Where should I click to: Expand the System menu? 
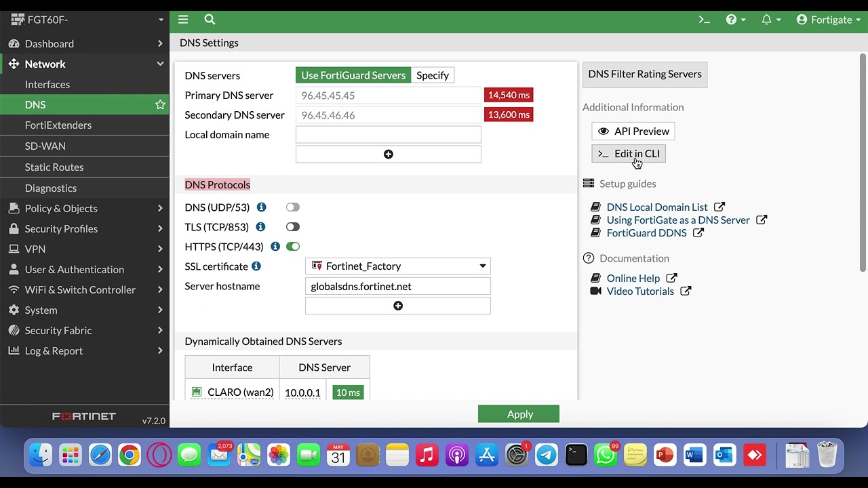tap(85, 310)
